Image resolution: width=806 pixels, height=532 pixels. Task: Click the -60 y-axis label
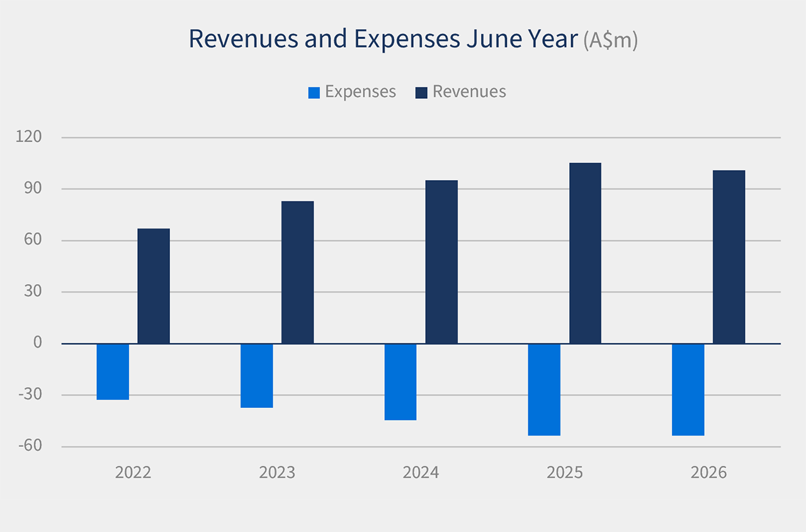pos(30,446)
